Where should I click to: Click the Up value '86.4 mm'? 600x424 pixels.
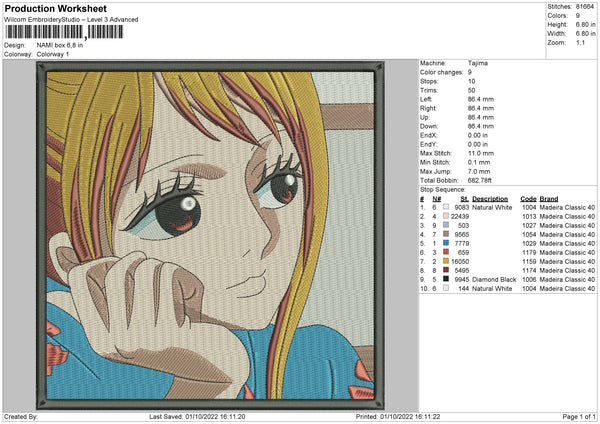point(481,117)
